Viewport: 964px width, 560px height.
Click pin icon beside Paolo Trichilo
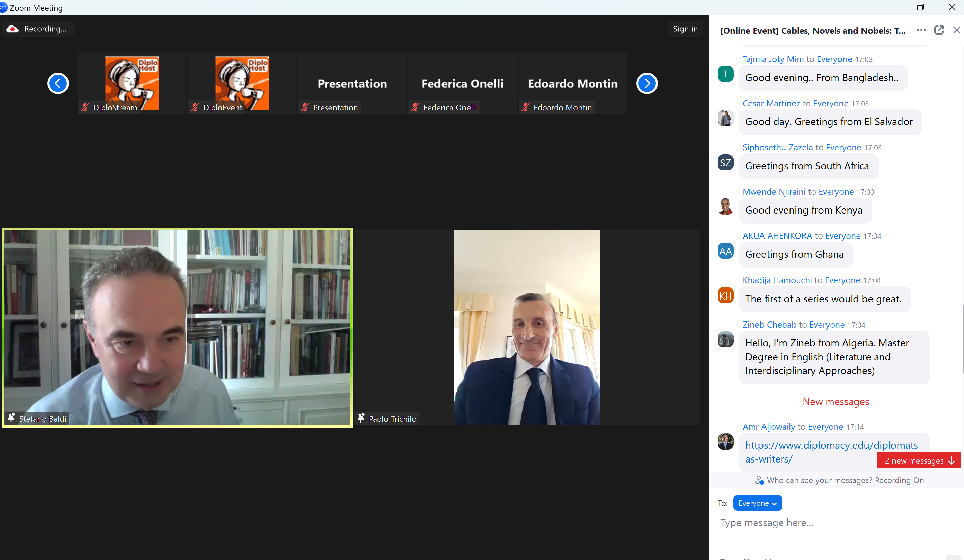[x=361, y=418]
